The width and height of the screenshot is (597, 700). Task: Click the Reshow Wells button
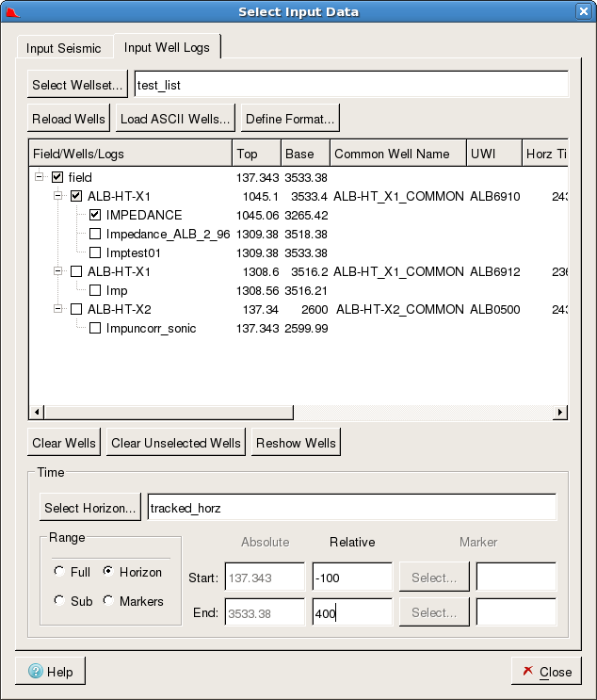[x=296, y=443]
